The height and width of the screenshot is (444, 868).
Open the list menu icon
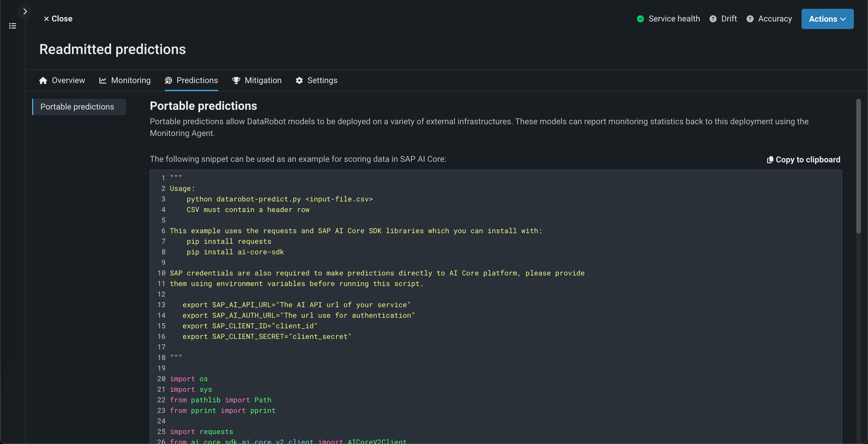[x=12, y=26]
